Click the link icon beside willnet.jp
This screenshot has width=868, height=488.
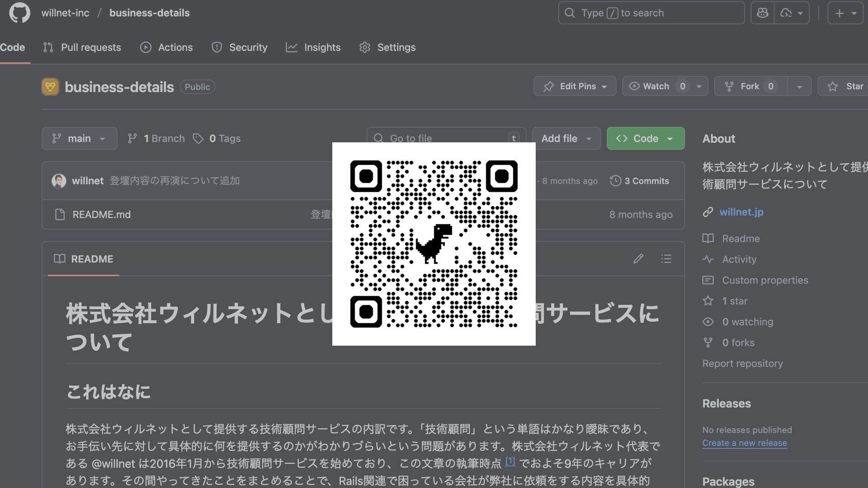pyautogui.click(x=708, y=212)
